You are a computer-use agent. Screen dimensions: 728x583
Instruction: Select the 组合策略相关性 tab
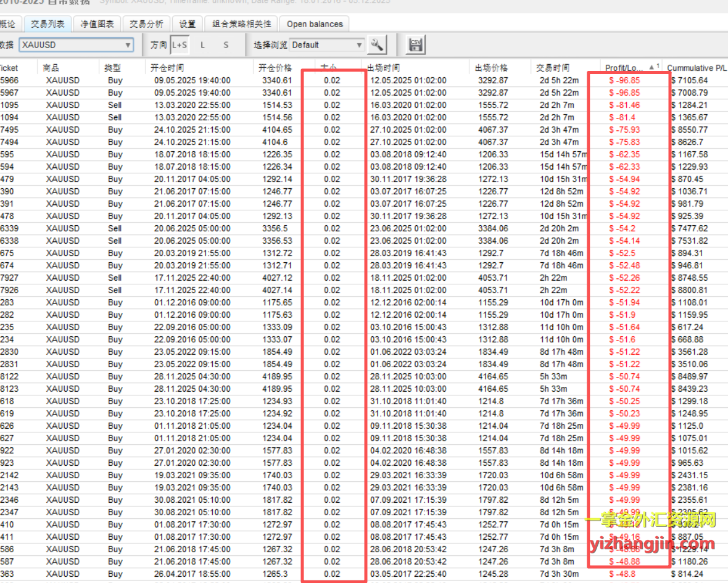click(x=241, y=24)
